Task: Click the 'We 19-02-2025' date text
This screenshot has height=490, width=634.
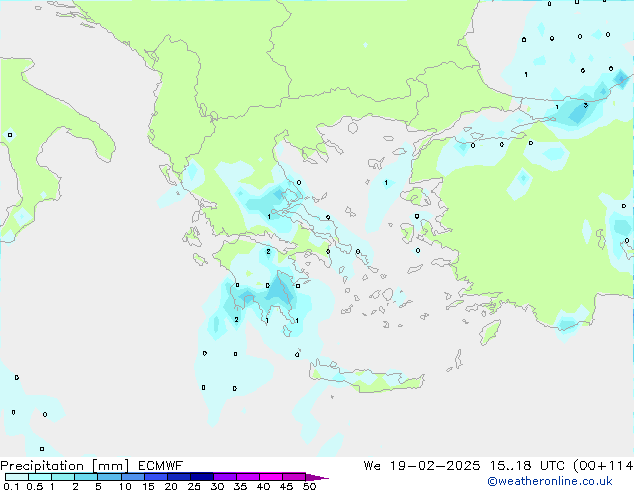Action: click(422, 466)
